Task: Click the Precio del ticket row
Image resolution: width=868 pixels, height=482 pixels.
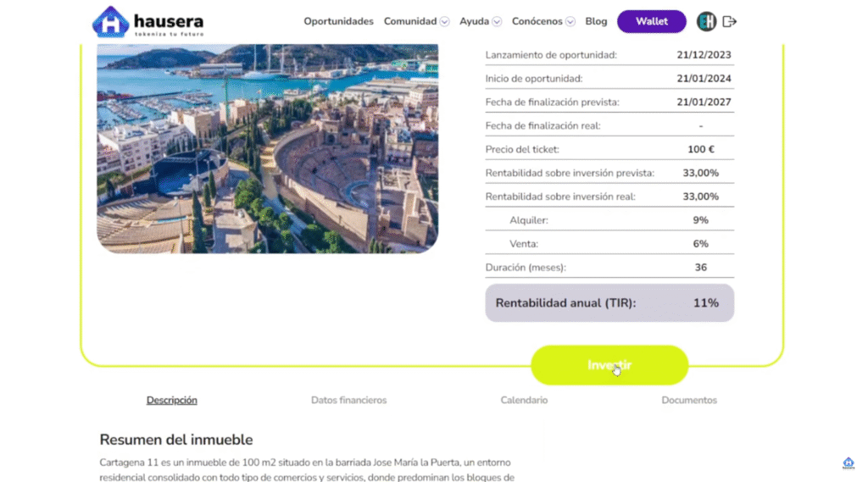Action: [609, 149]
